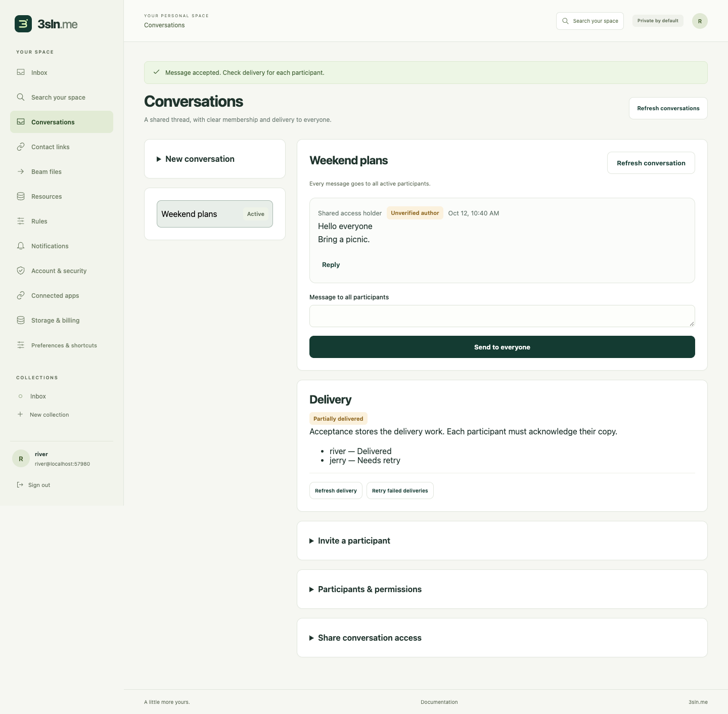Click 'river — Delivered' delivery entry
The height and width of the screenshot is (714, 728).
pos(360,451)
